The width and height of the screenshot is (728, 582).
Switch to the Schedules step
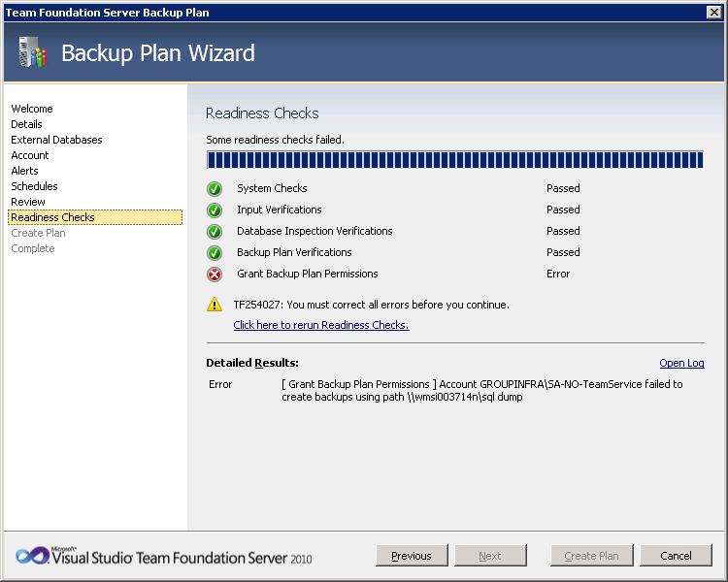pyautogui.click(x=35, y=186)
